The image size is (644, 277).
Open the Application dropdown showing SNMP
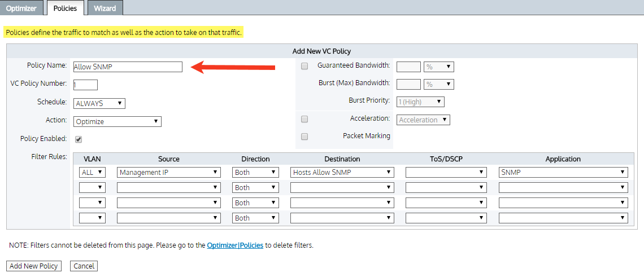click(x=563, y=173)
